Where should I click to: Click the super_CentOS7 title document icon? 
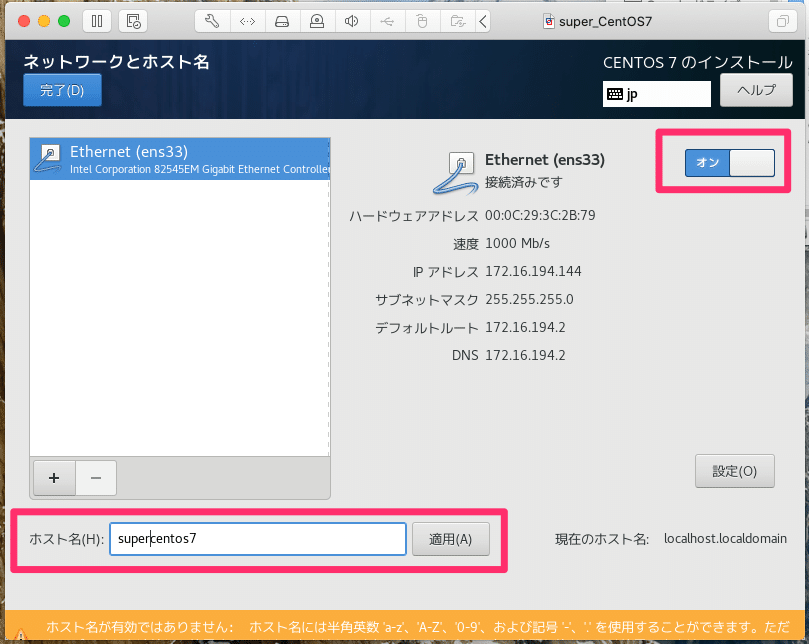[x=549, y=21]
